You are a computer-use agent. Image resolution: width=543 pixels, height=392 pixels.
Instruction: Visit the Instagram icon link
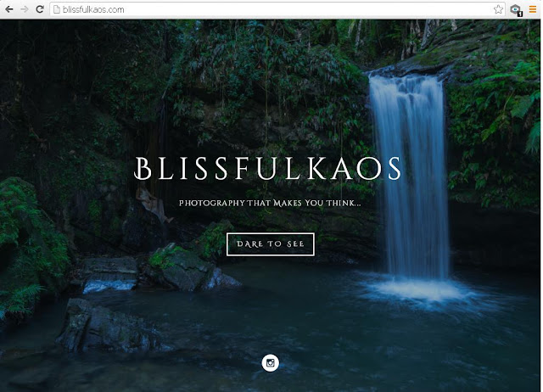tap(270, 362)
